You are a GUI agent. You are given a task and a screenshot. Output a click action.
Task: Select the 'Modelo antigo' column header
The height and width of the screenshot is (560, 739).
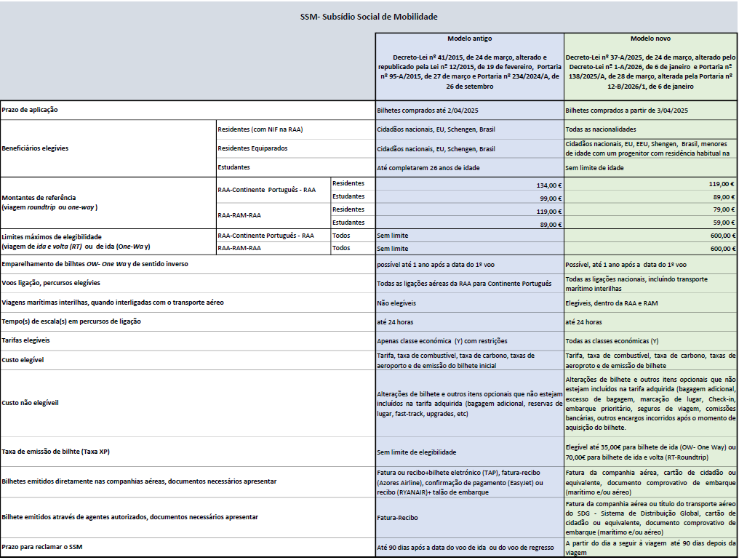point(469,38)
